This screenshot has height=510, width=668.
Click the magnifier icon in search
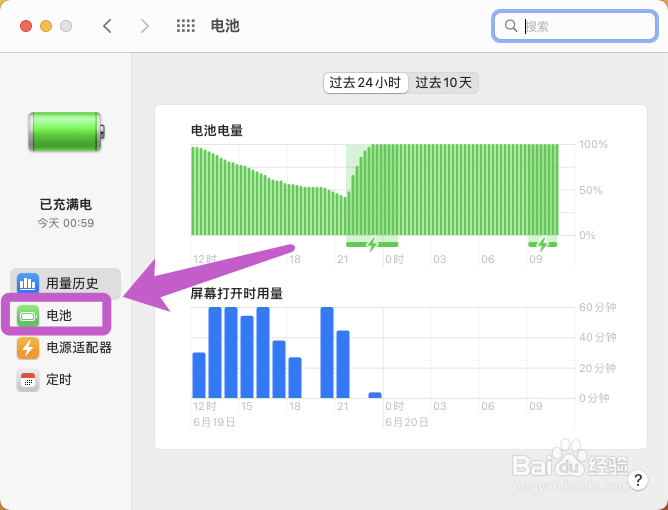pyautogui.click(x=510, y=26)
